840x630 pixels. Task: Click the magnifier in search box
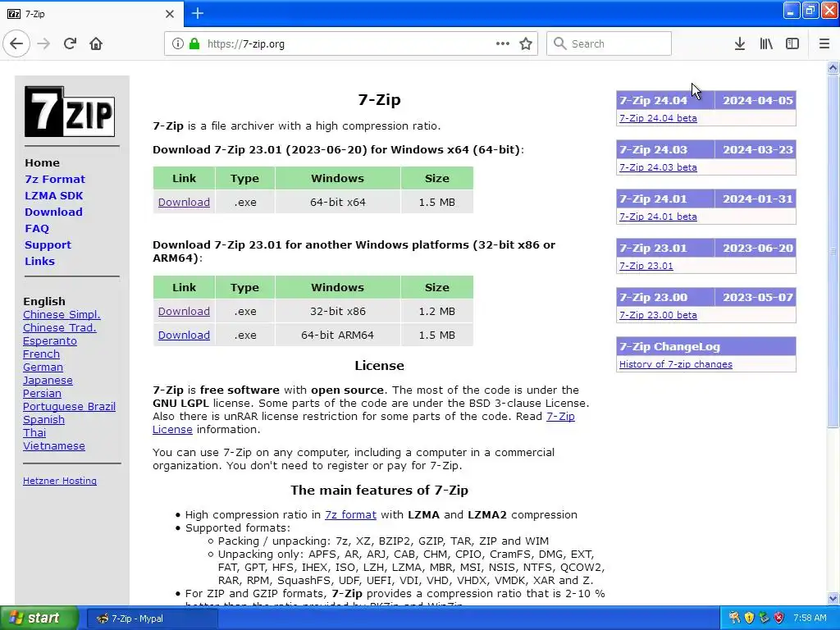559,43
